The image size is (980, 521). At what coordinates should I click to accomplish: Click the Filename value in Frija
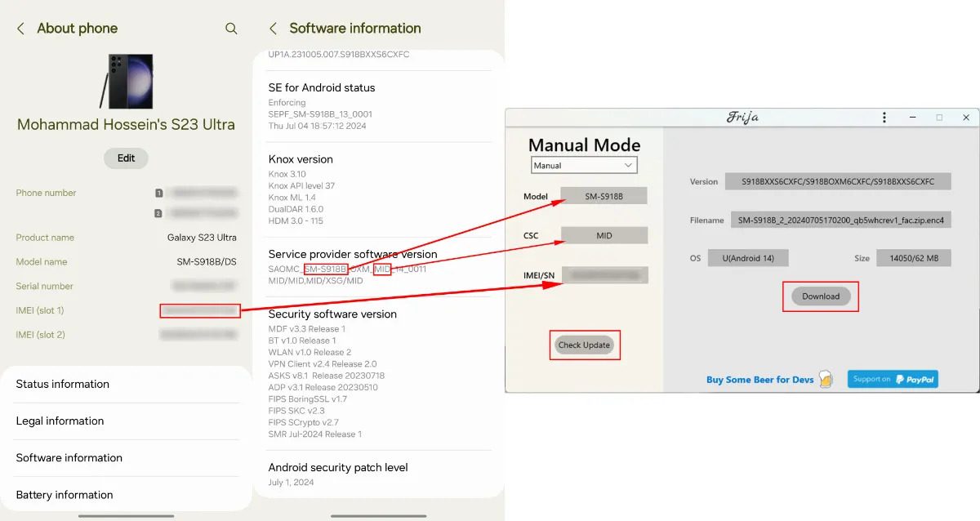click(842, 220)
